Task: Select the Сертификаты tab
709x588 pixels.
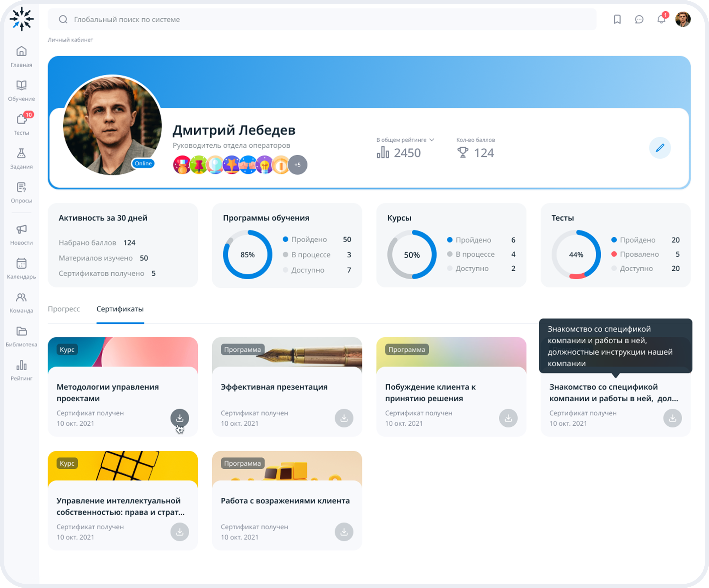Action: [x=120, y=309]
